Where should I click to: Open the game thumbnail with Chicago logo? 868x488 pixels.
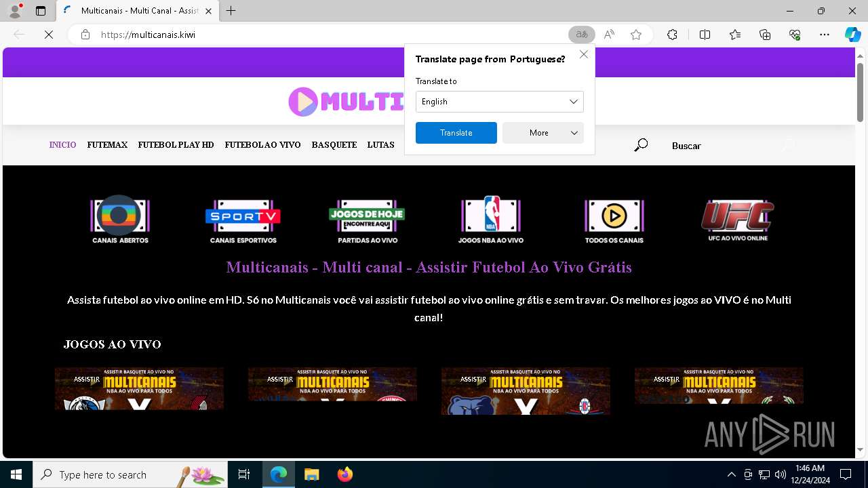pos(332,384)
